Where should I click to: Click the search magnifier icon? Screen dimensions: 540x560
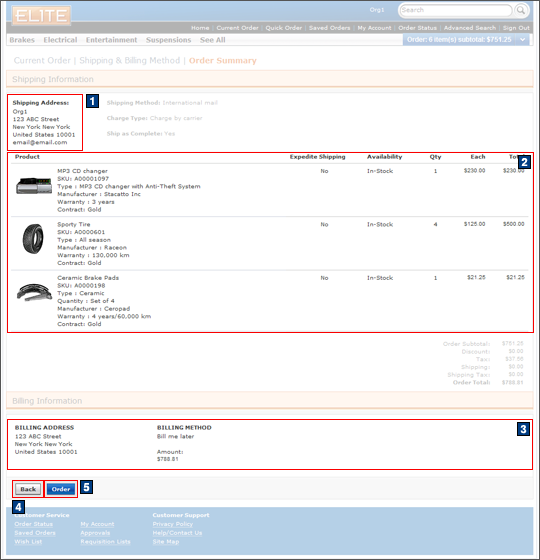pos(521,10)
